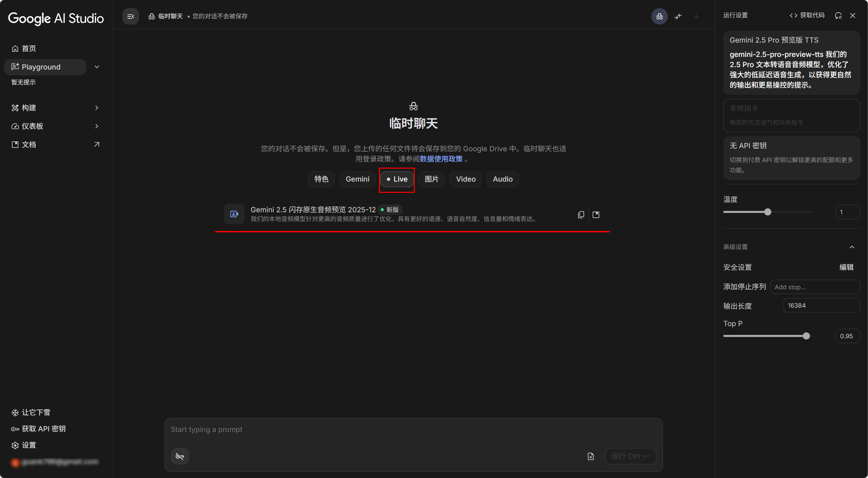The height and width of the screenshot is (478, 868).
Task: Collapse the 高级设置 section
Action: pos(852,247)
